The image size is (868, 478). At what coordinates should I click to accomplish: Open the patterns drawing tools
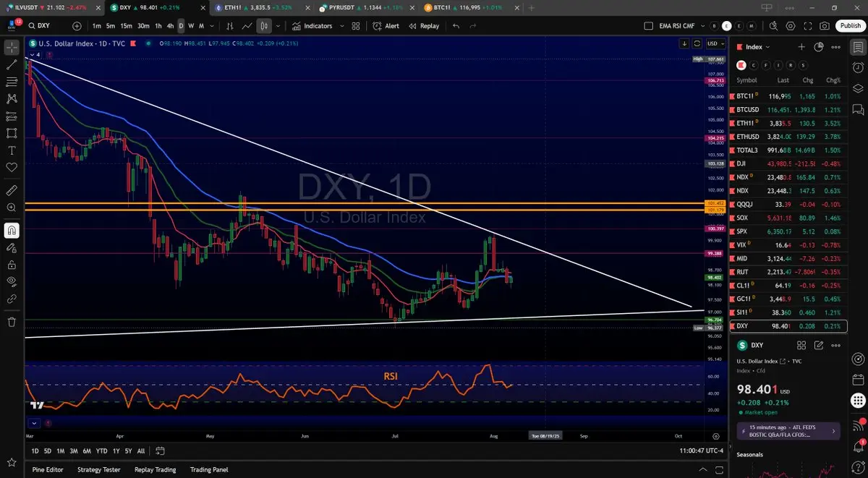pos(12,99)
